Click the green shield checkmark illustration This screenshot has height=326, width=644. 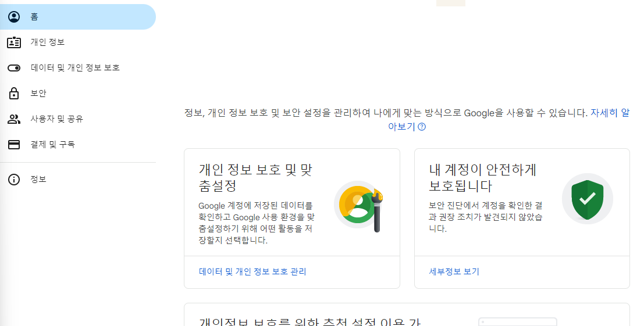[588, 199]
